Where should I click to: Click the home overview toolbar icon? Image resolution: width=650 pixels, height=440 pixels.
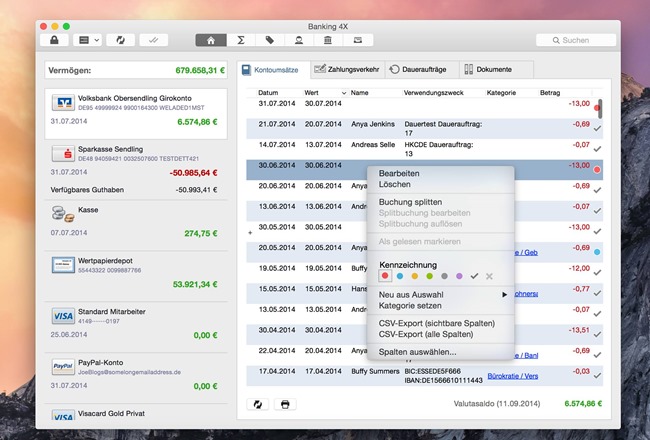coord(210,40)
